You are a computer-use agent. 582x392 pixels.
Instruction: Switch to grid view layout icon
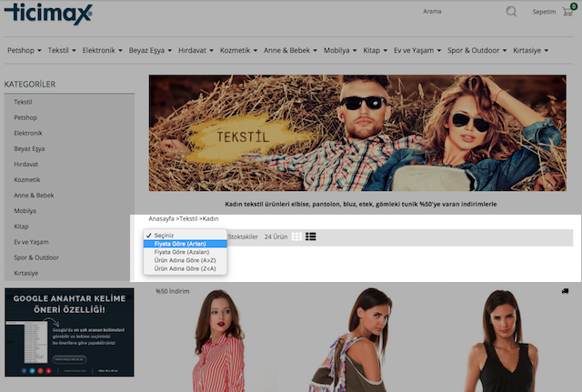296,236
